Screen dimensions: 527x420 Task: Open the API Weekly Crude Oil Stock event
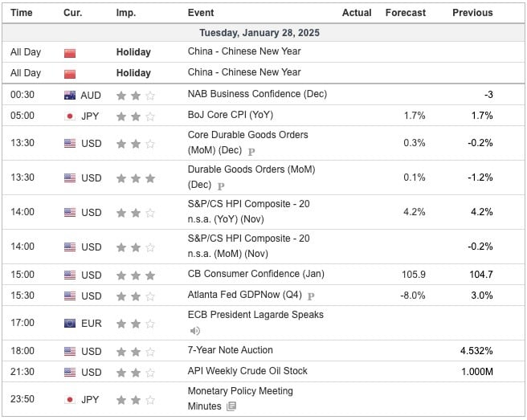pos(247,371)
